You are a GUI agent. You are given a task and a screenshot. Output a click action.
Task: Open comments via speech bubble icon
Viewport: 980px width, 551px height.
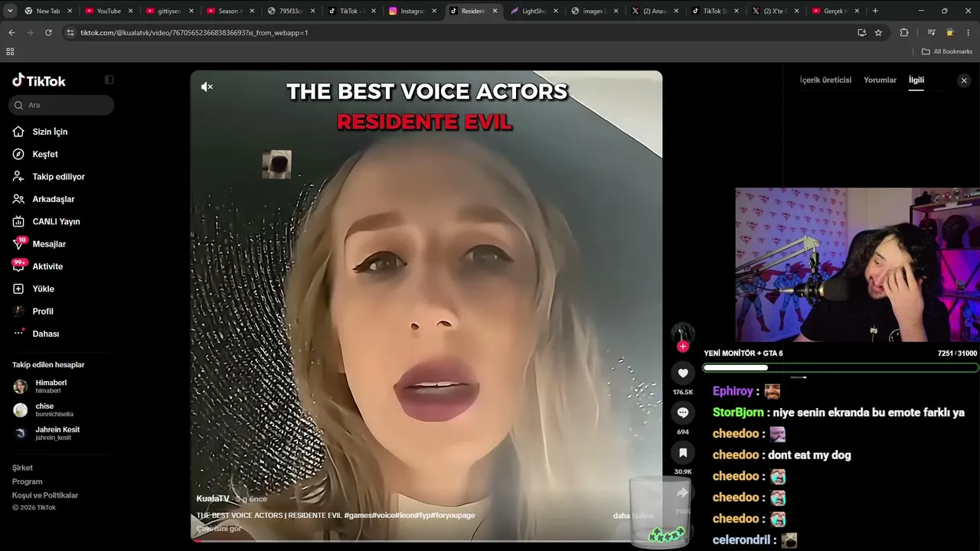pyautogui.click(x=683, y=413)
